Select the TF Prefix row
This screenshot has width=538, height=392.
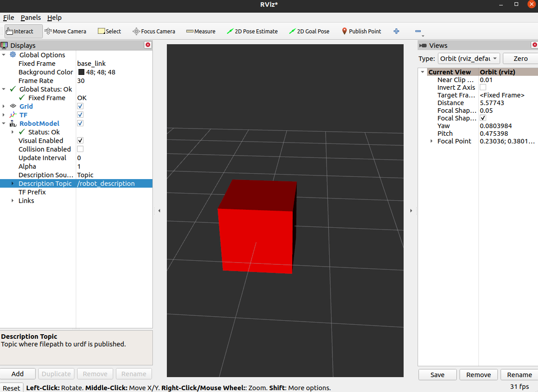click(x=76, y=192)
